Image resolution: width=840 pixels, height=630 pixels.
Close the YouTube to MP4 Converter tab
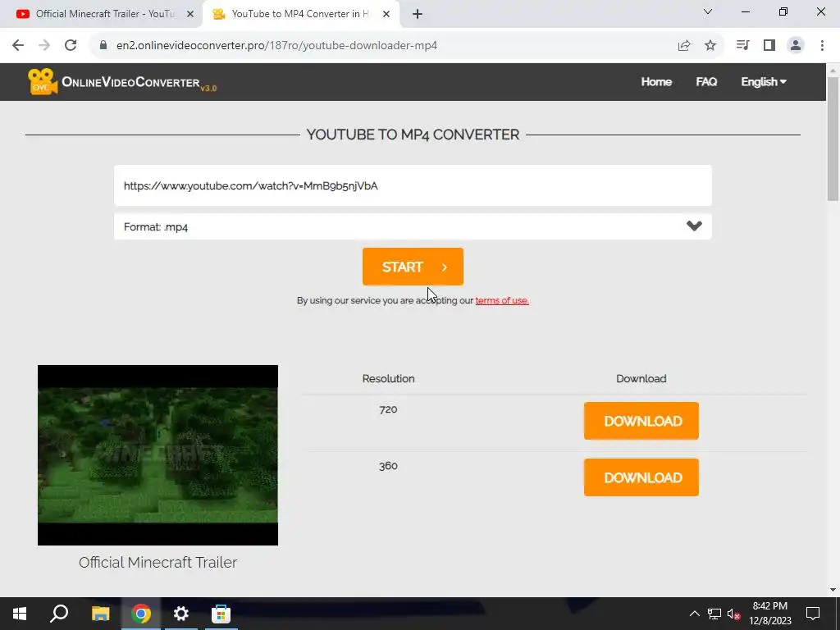pos(386,14)
